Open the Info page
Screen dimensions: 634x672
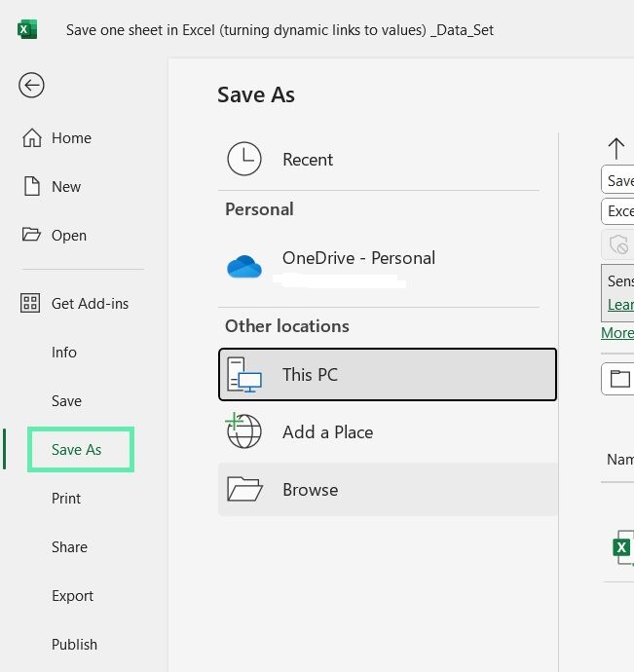click(x=64, y=353)
